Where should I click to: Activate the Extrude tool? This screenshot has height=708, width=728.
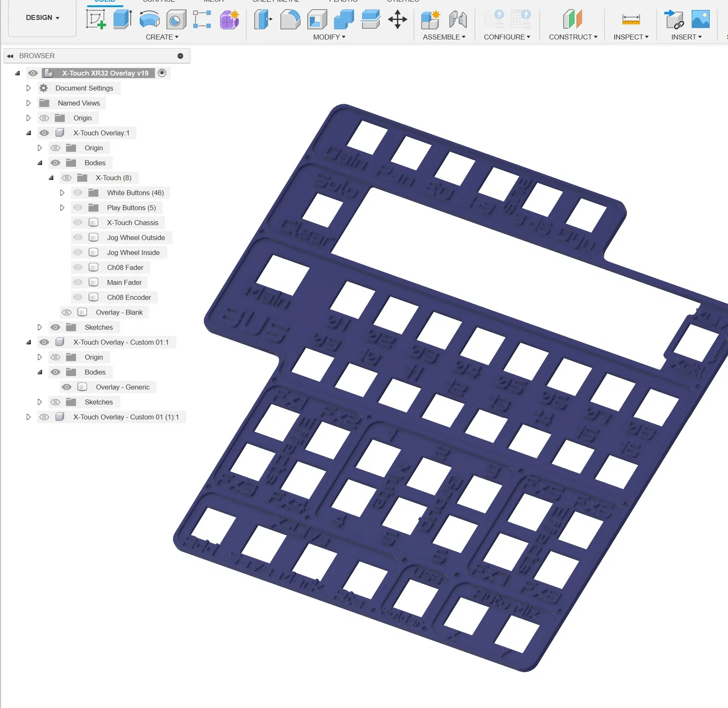coord(122,20)
